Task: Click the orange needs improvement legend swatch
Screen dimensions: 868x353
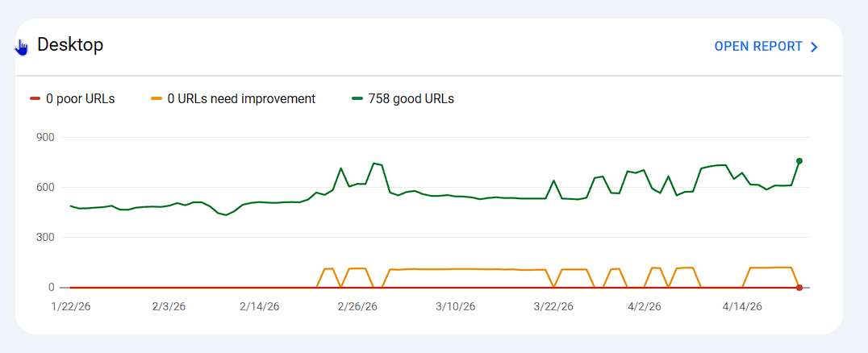Action: click(x=156, y=99)
